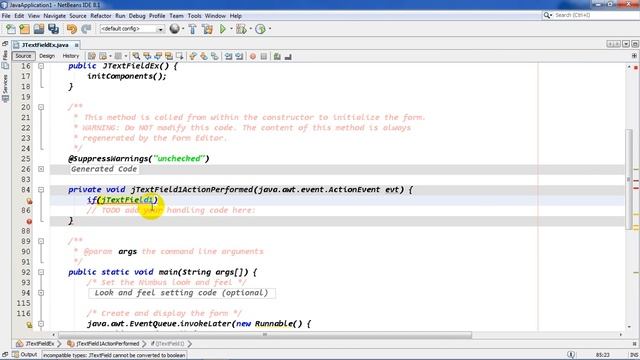640x360 pixels.
Task: Open the Refactor menu
Action: click(101, 16)
